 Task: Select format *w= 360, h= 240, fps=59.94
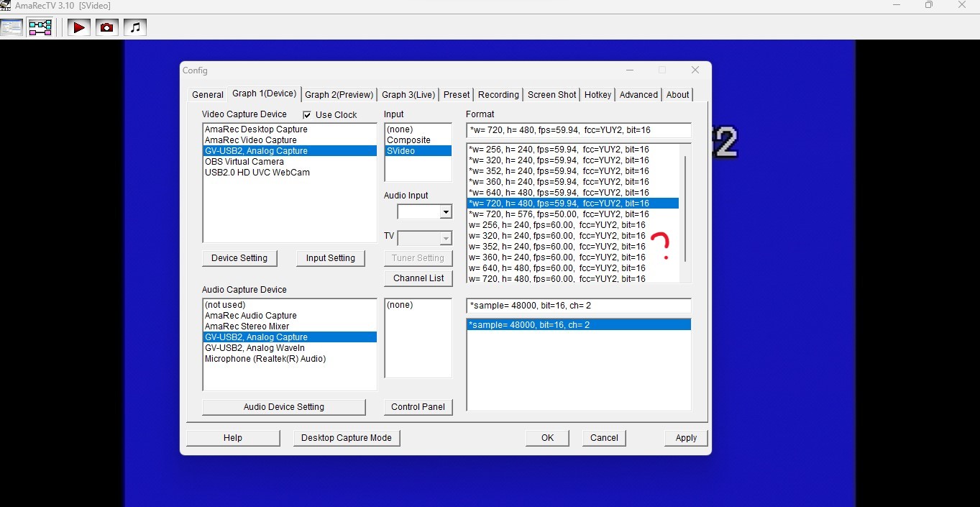(x=573, y=182)
